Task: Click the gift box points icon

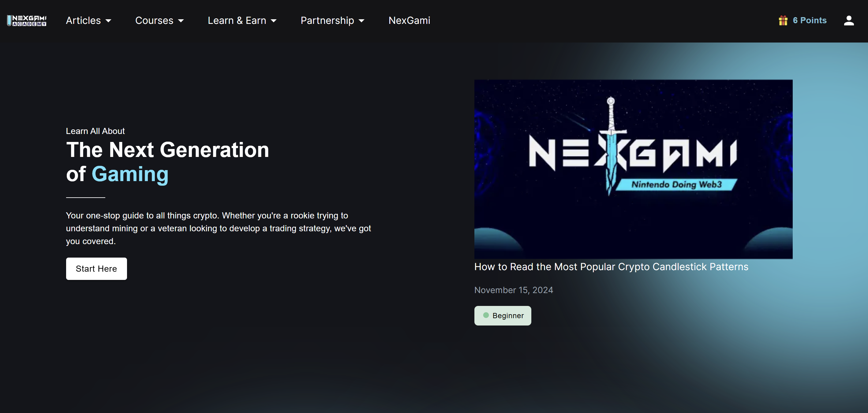Action: click(783, 20)
